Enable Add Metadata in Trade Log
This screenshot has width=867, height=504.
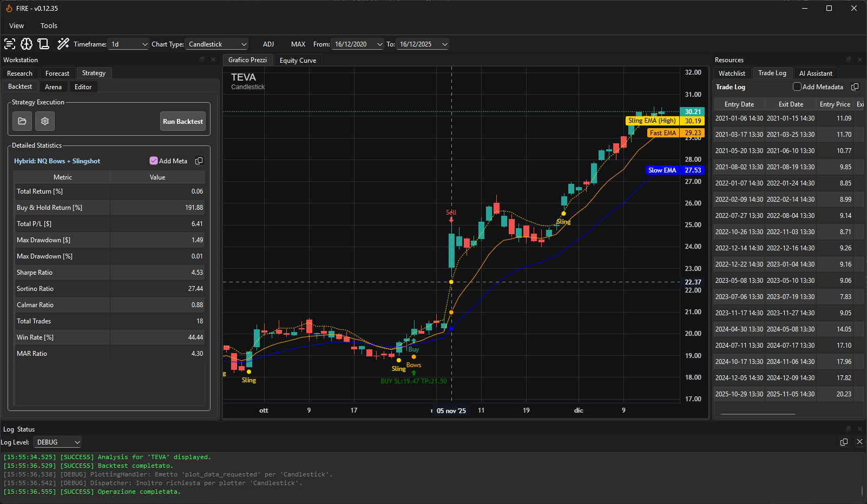797,87
